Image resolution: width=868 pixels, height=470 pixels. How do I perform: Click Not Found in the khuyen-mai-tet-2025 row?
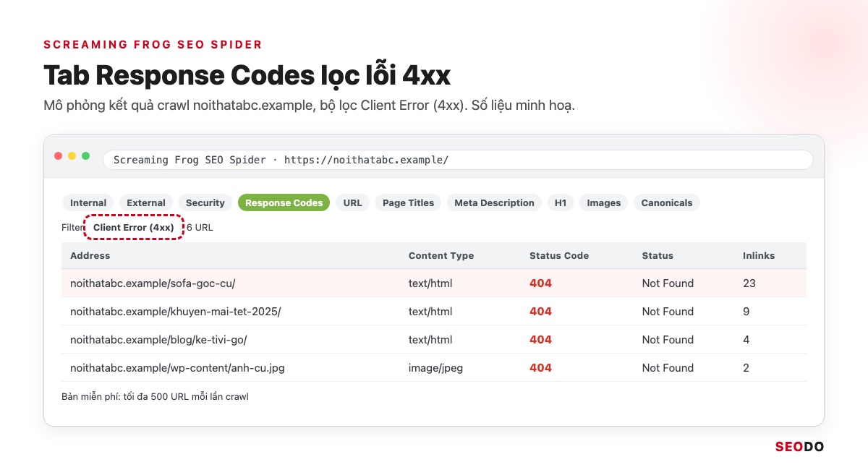[668, 312]
